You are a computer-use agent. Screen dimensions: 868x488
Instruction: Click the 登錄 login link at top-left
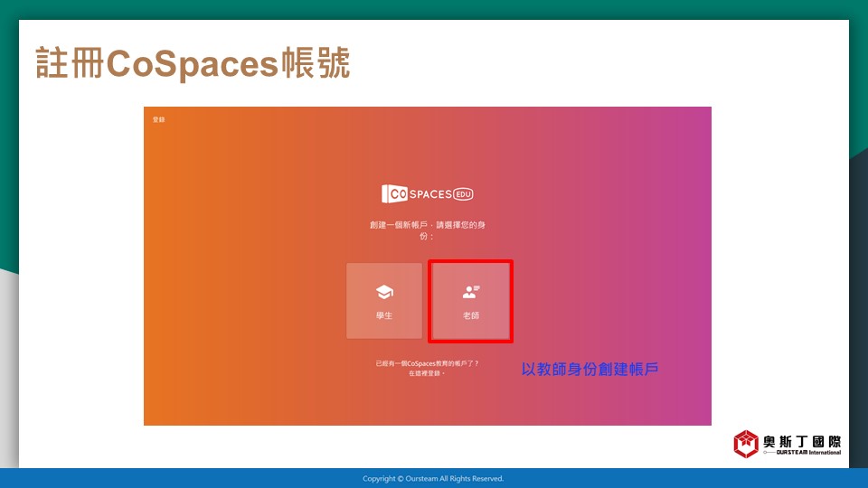(159, 119)
